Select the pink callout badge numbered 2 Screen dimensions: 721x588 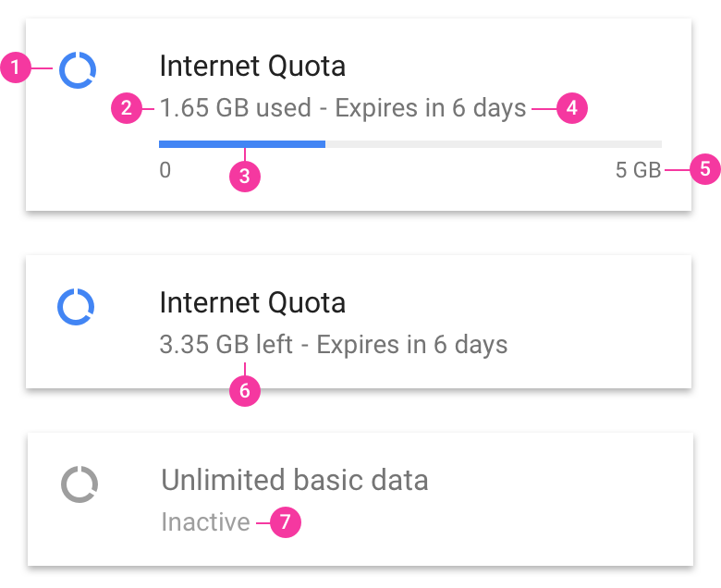(x=127, y=108)
